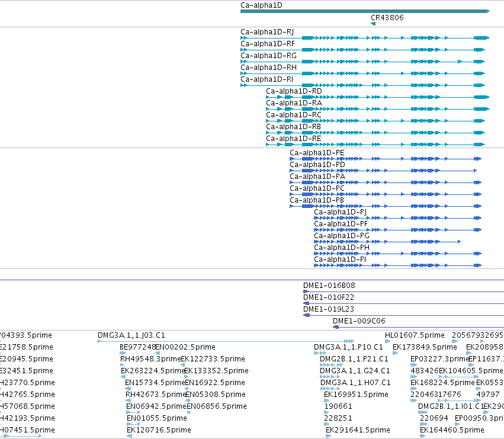Screen dimensions: 504x439
Task: Select the EK291641.5prime EST label
Action: [x=358, y=430]
